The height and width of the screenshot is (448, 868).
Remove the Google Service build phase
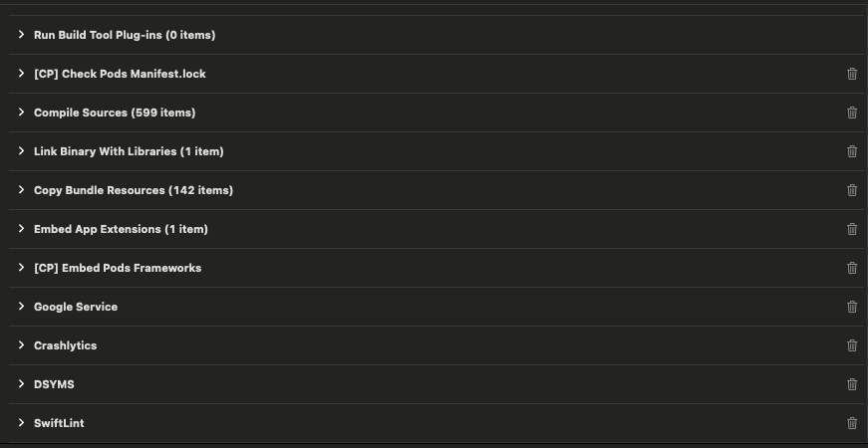852,307
